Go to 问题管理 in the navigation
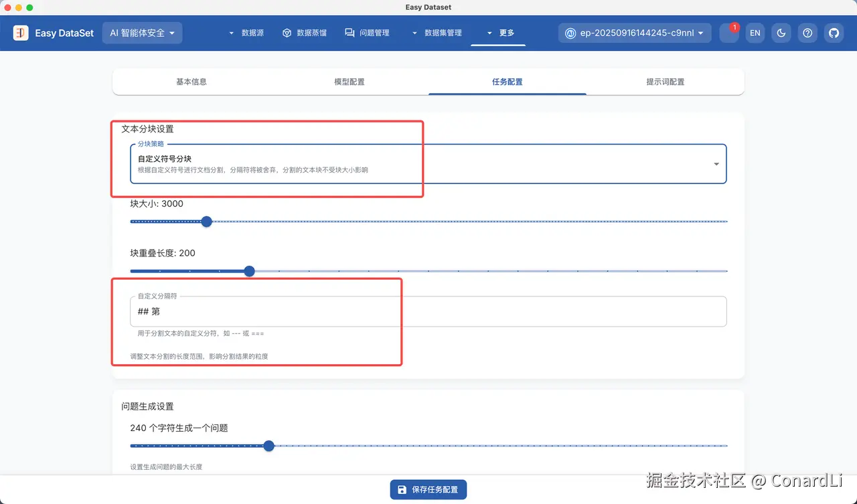Viewport: 857px width, 504px height. click(367, 33)
